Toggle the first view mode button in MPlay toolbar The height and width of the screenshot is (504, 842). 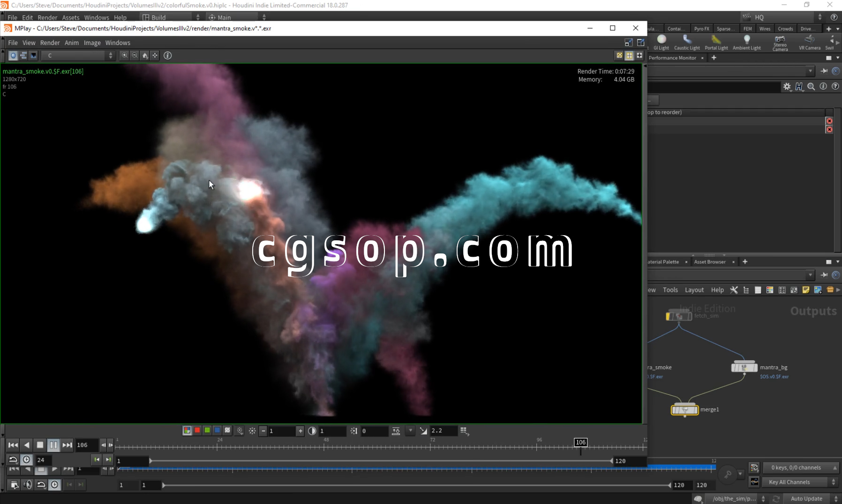click(13, 55)
